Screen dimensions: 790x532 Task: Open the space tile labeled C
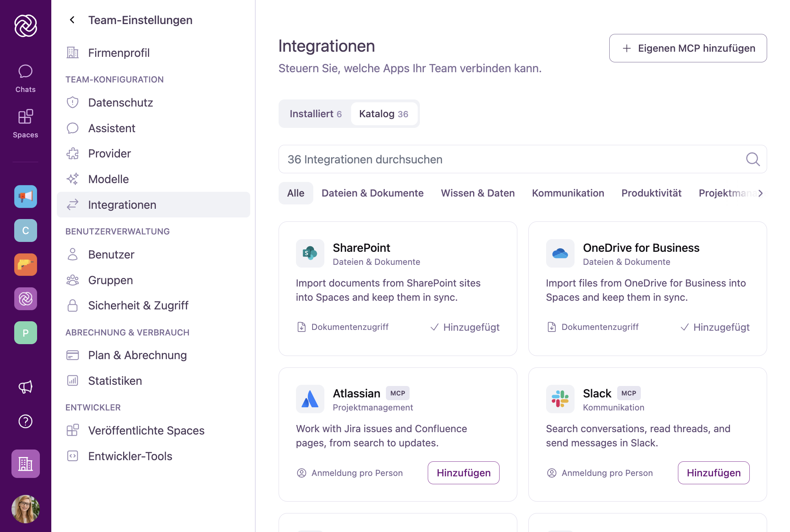coord(26,230)
